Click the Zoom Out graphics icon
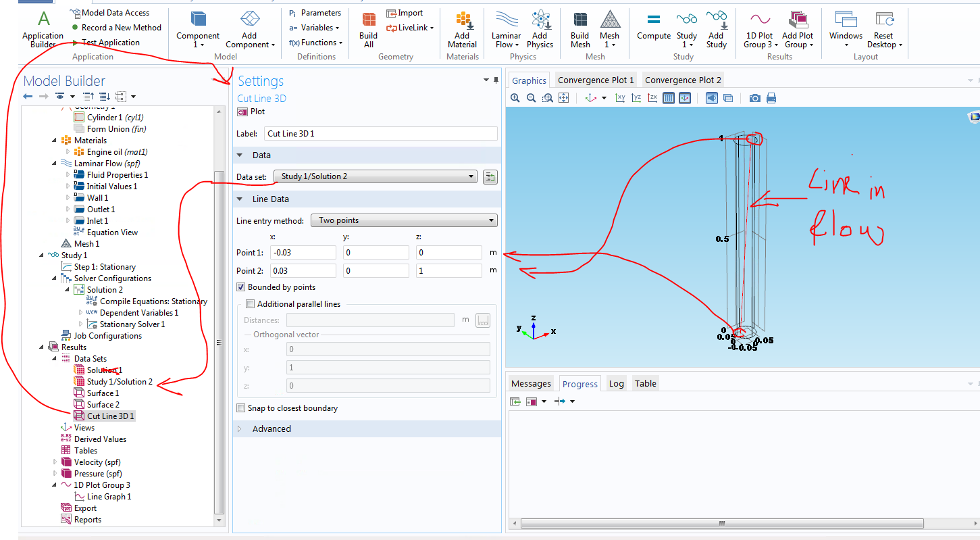Screen dimensions: 980x540 point(532,98)
